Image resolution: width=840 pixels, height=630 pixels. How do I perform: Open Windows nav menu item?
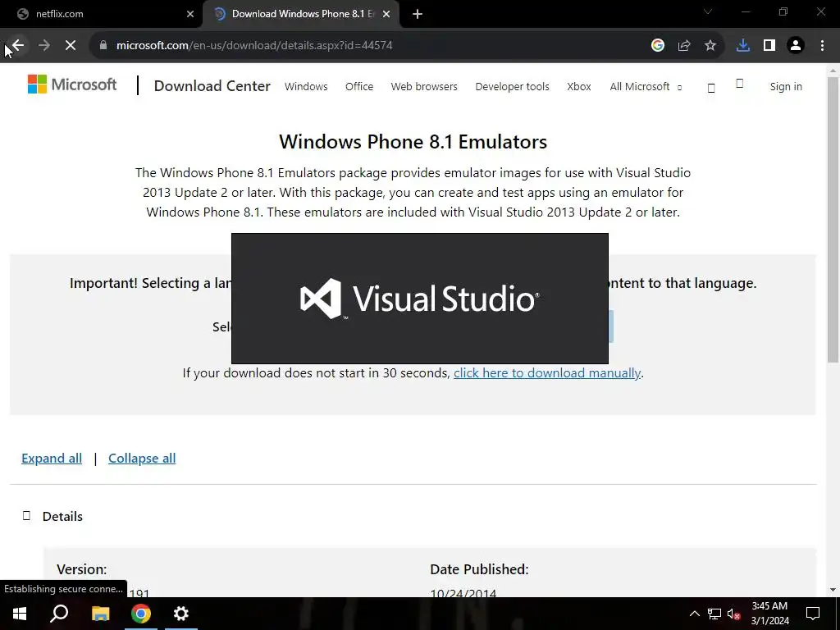tap(306, 86)
